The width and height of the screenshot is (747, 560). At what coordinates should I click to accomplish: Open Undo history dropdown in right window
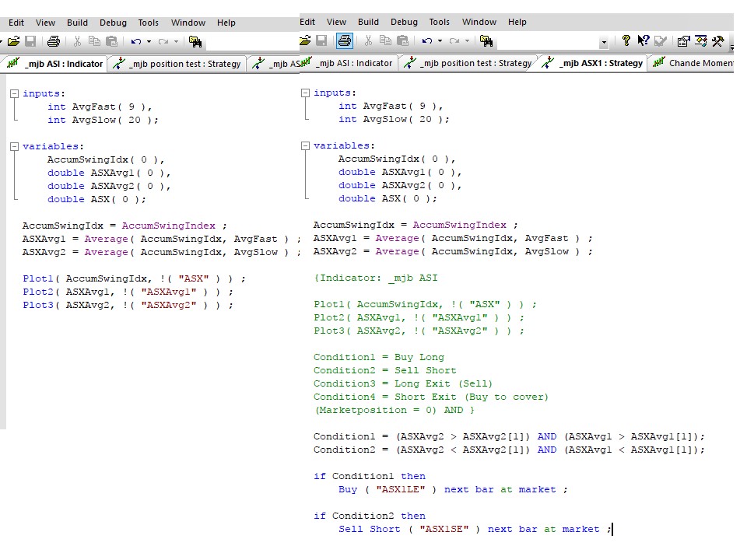[440, 40]
